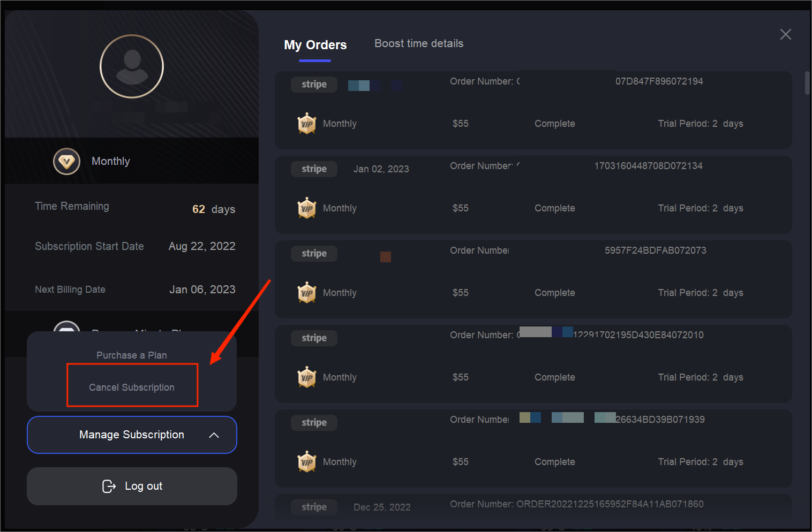Image resolution: width=812 pixels, height=532 pixels.
Task: Click the Monthly plan diamond badge icon
Action: tap(67, 162)
